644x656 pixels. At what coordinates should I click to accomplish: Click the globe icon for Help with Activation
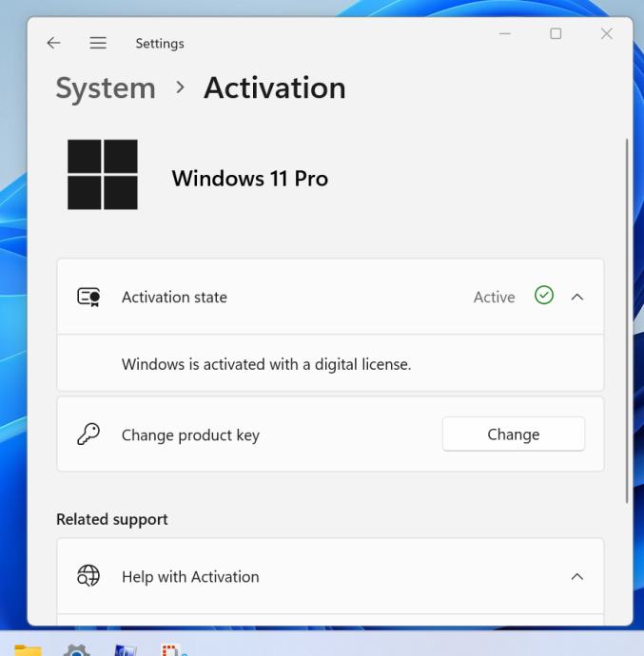click(88, 576)
